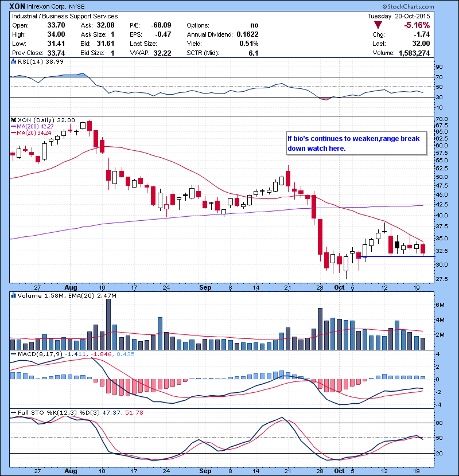Click the MA(200) 42.27 legend text
The image size is (459, 476).
[x=35, y=127]
